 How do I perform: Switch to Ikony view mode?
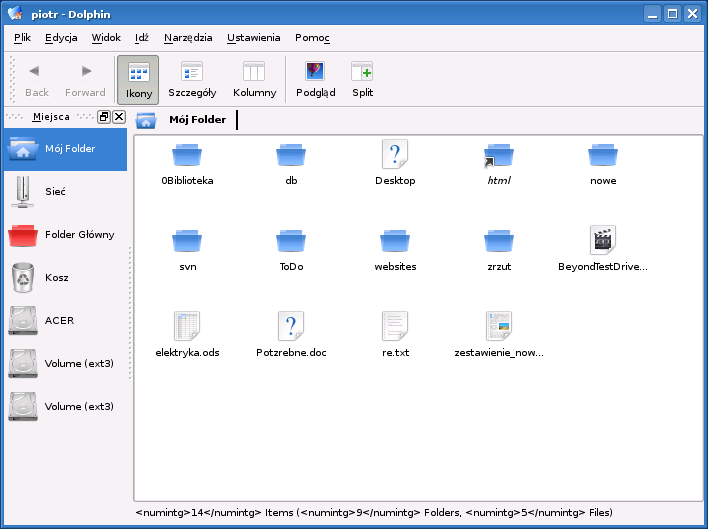pos(138,80)
